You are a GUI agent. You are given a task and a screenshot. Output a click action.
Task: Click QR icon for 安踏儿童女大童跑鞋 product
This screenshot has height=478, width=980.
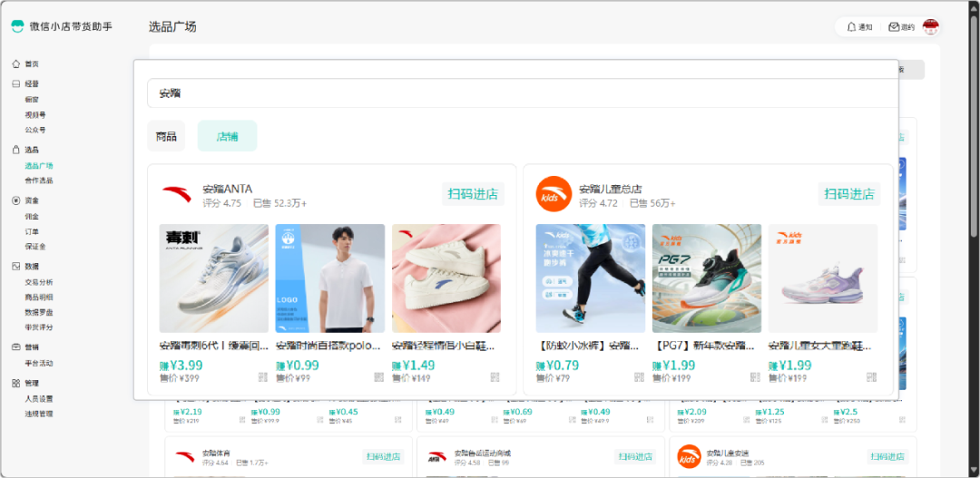point(872,377)
